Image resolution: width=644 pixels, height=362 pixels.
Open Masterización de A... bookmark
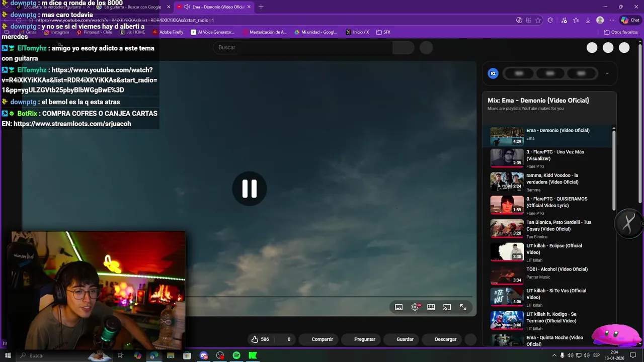265,32
